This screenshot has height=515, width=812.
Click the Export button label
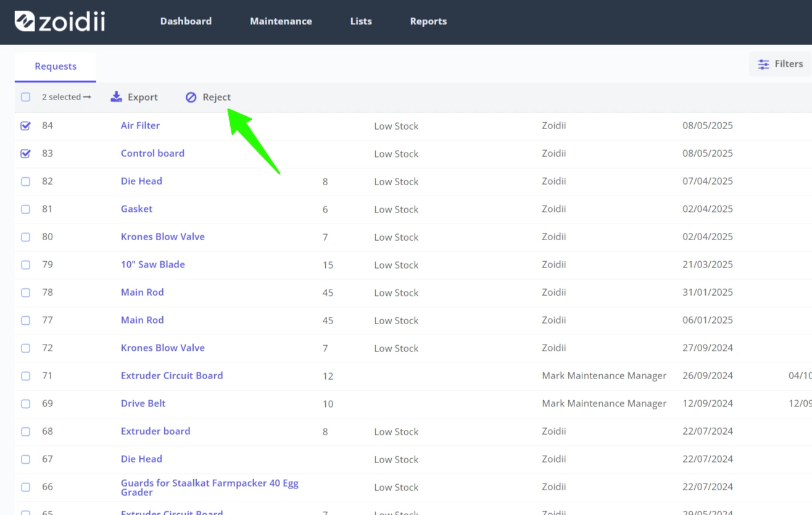tap(143, 97)
